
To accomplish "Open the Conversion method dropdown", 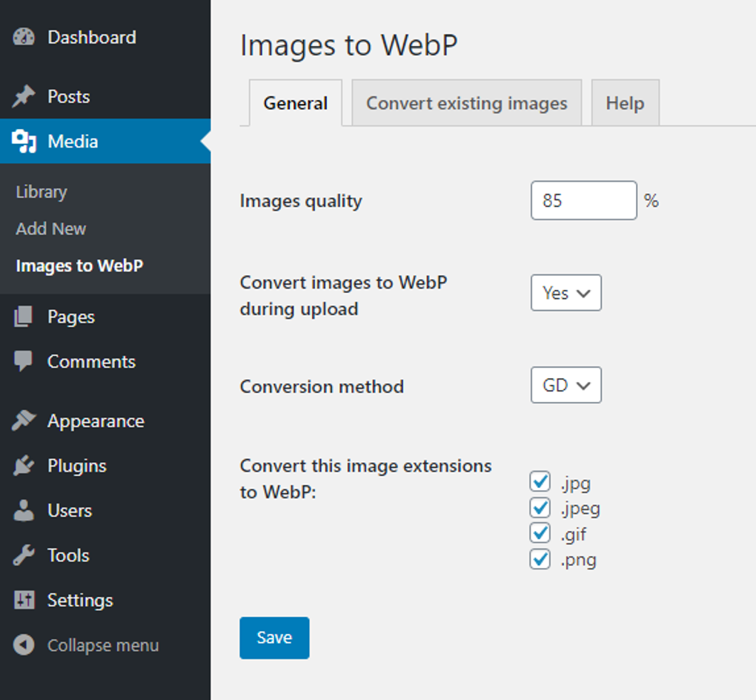I will coord(566,386).
